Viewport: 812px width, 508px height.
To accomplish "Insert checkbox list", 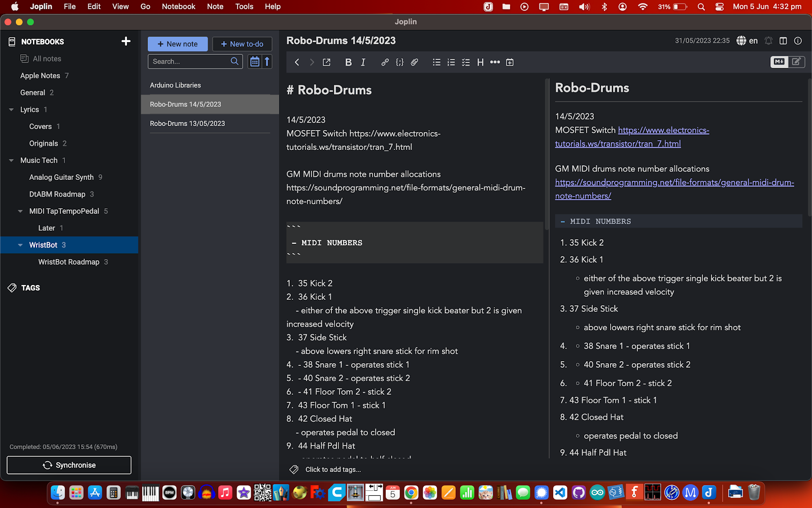I will (466, 62).
